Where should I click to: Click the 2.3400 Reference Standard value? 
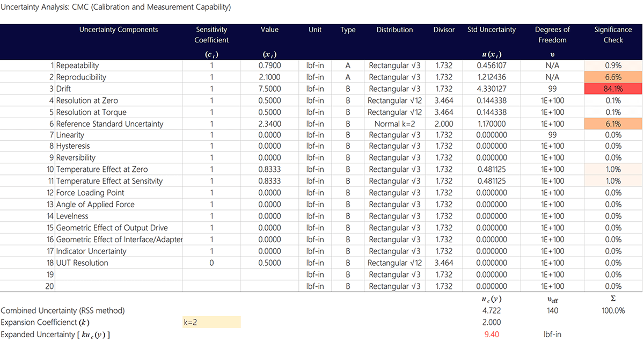click(x=269, y=124)
